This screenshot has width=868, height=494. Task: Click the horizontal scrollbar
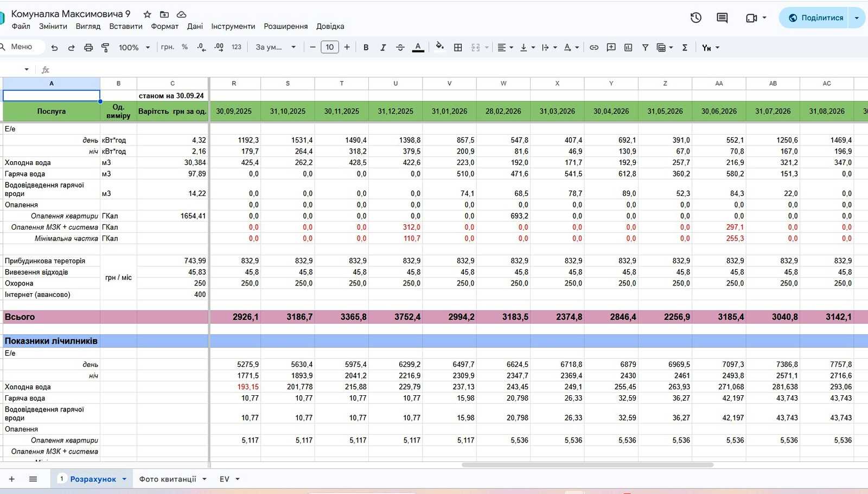pyautogui.click(x=588, y=465)
